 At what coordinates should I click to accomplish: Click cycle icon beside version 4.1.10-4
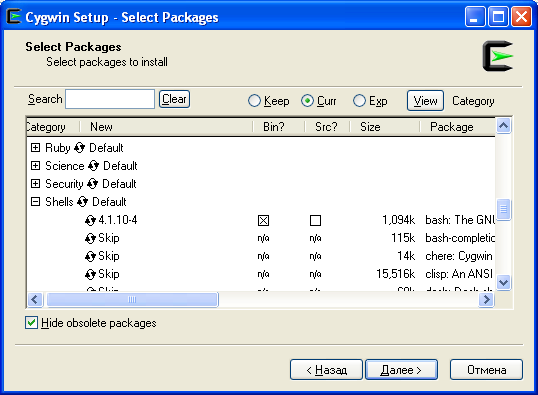(x=90, y=220)
